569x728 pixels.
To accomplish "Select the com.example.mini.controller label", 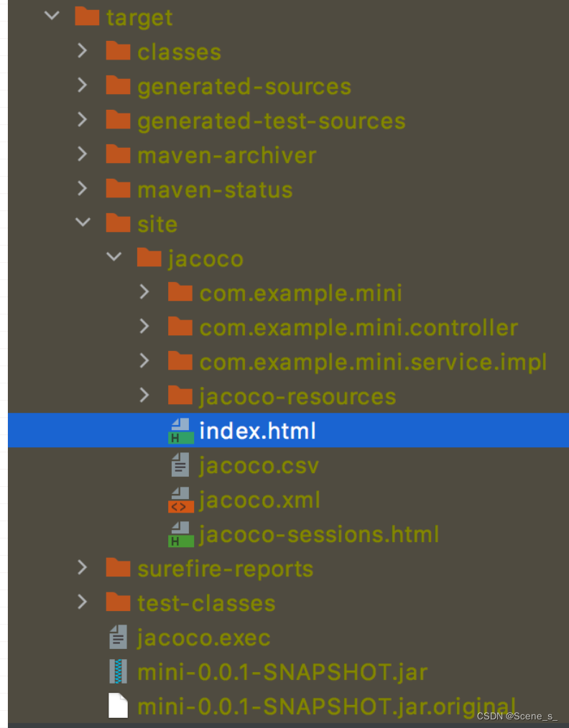I will [358, 328].
